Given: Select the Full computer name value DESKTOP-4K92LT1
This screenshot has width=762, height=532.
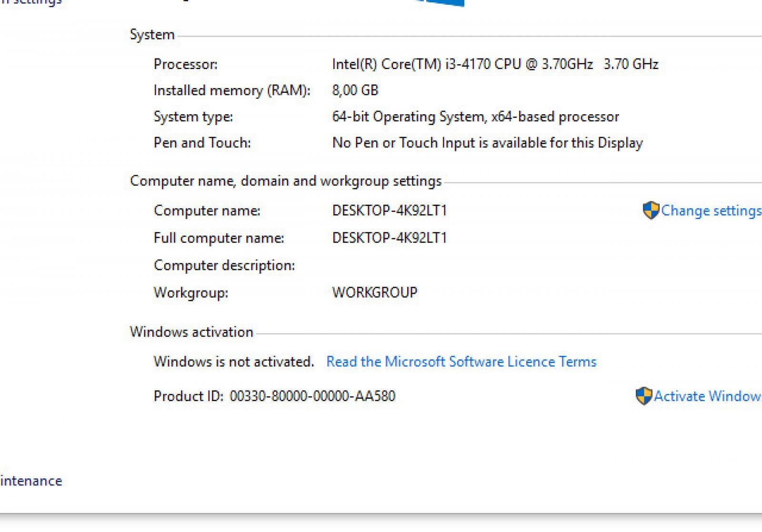Looking at the screenshot, I should 390,237.
